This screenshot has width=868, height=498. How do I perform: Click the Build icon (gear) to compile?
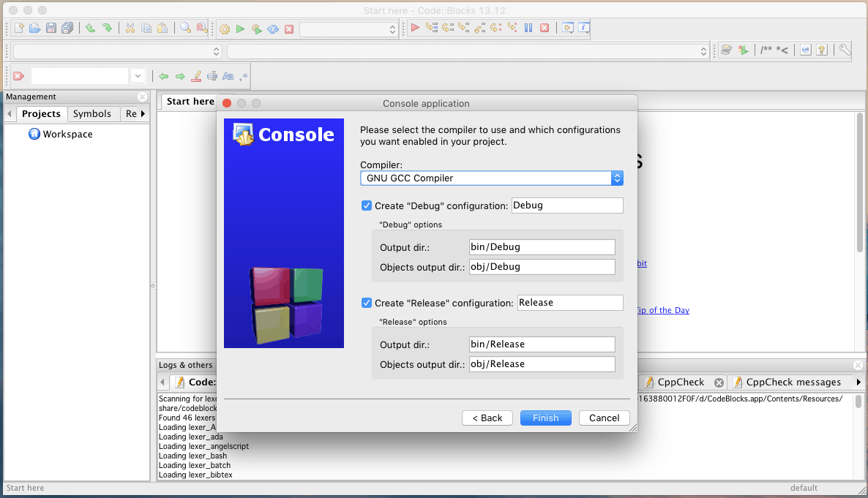[225, 29]
